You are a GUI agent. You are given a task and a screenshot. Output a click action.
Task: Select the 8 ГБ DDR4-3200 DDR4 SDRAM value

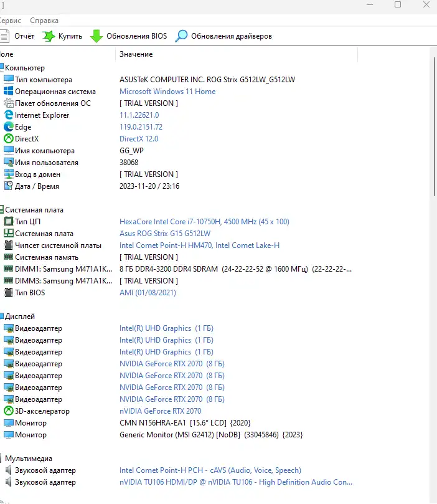pyautogui.click(x=235, y=269)
